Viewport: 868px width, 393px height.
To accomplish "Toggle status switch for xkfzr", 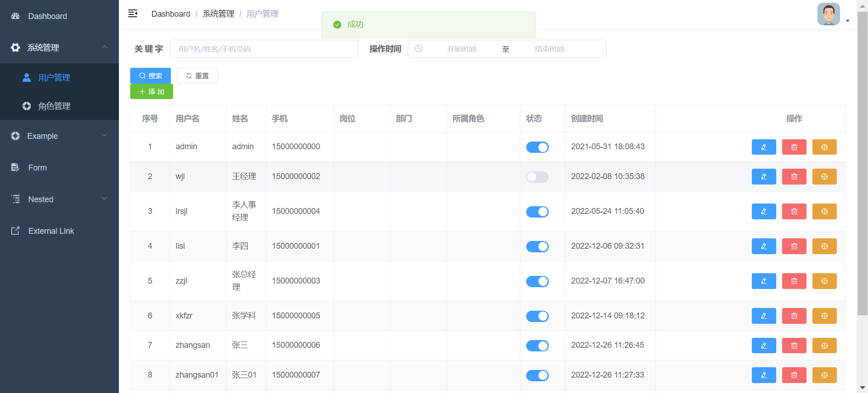I will [x=537, y=316].
